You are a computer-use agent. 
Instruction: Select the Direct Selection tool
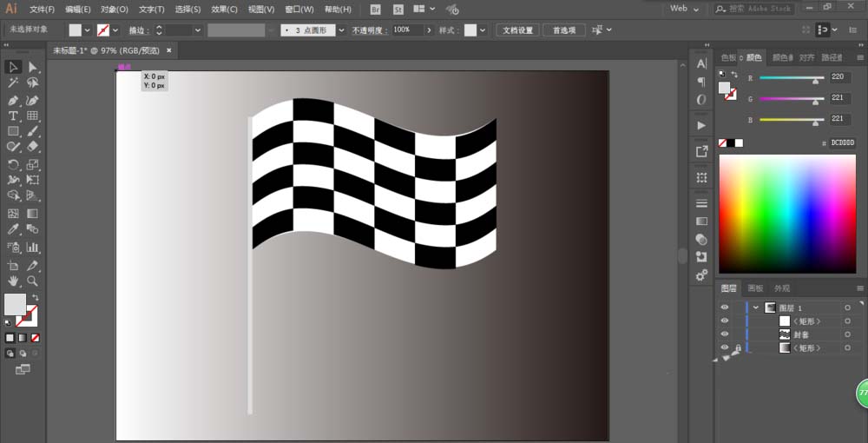tap(33, 67)
